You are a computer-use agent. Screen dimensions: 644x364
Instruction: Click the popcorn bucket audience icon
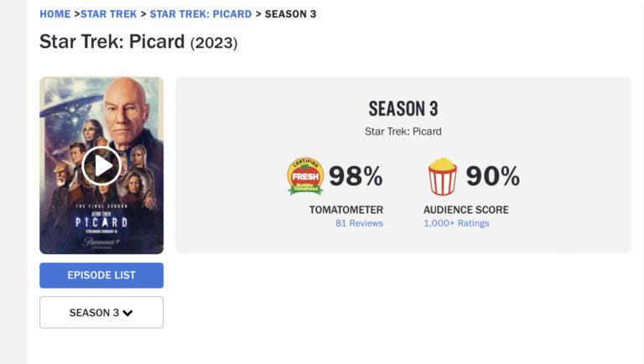coord(443,176)
